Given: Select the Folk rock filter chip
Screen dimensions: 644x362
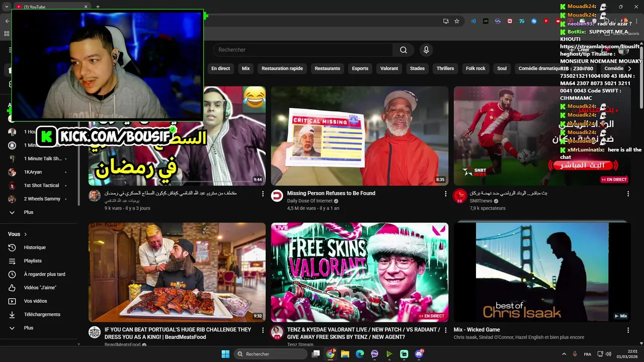Looking at the screenshot, I should pos(475,68).
